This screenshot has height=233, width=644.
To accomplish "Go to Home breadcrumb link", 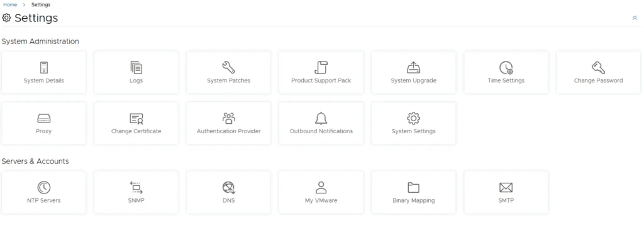I will (10, 5).
